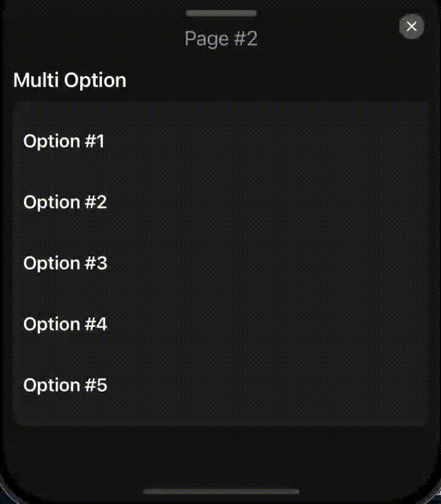Check the first multi-select option
This screenshot has height=504, width=441.
tap(64, 141)
